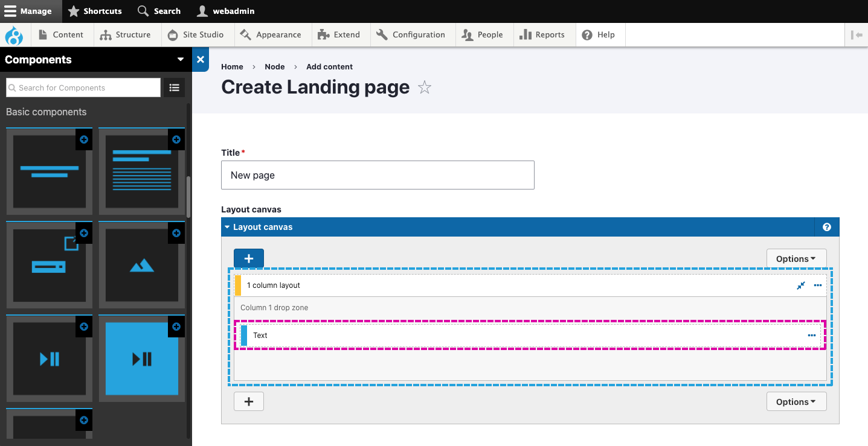Image resolution: width=868 pixels, height=446 pixels.
Task: Open the Text component ellipsis menu
Action: pos(812,336)
